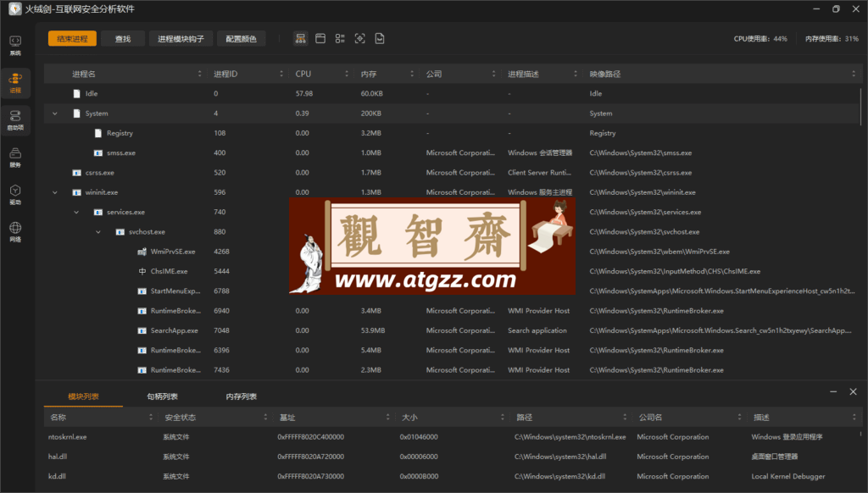Click path C:\Windows\System32\wininit.exe
The width and height of the screenshot is (868, 493).
[x=643, y=192]
